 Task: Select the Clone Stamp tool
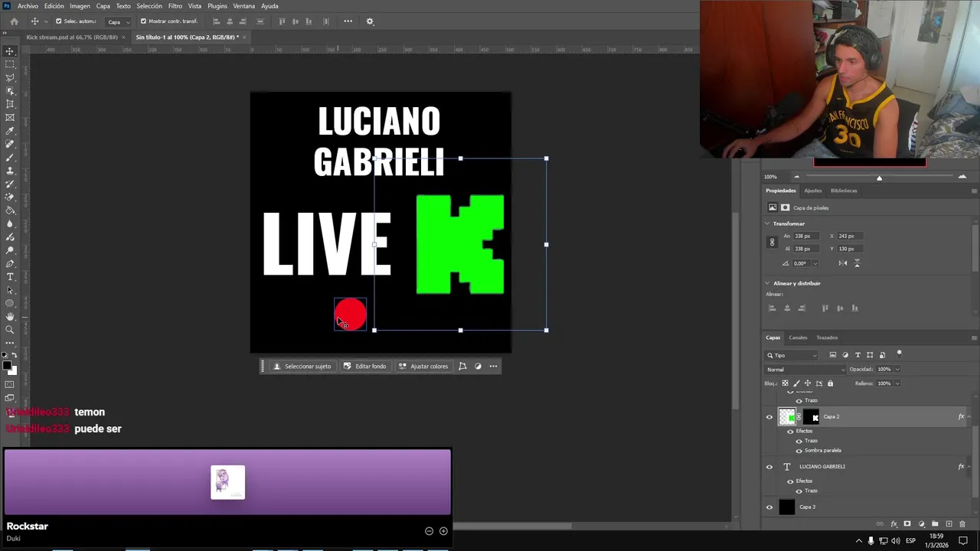click(10, 171)
